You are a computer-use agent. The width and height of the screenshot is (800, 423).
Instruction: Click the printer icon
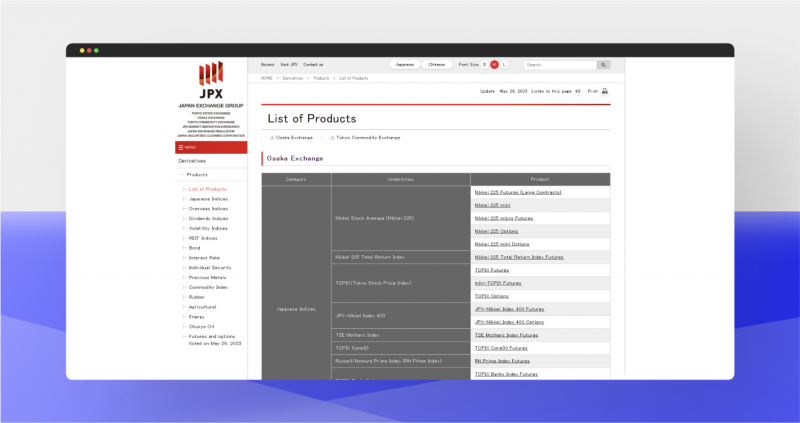point(605,91)
